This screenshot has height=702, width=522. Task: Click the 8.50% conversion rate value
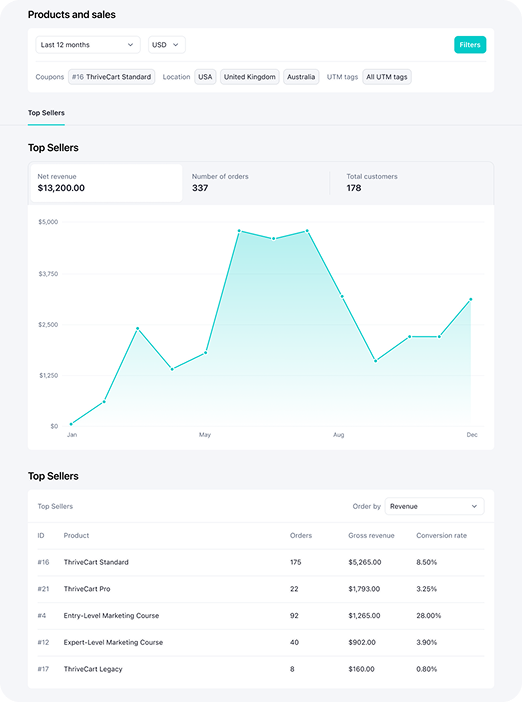426,562
